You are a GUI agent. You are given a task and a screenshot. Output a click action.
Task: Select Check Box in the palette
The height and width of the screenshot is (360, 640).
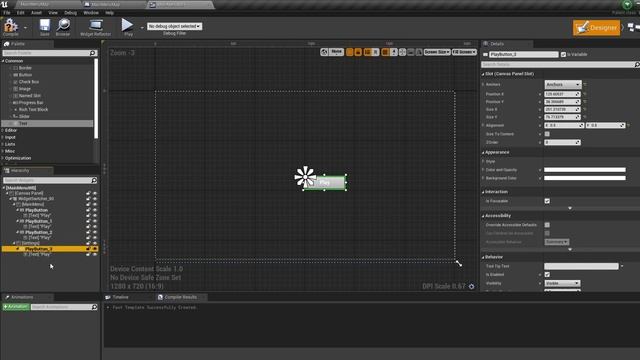coord(29,82)
